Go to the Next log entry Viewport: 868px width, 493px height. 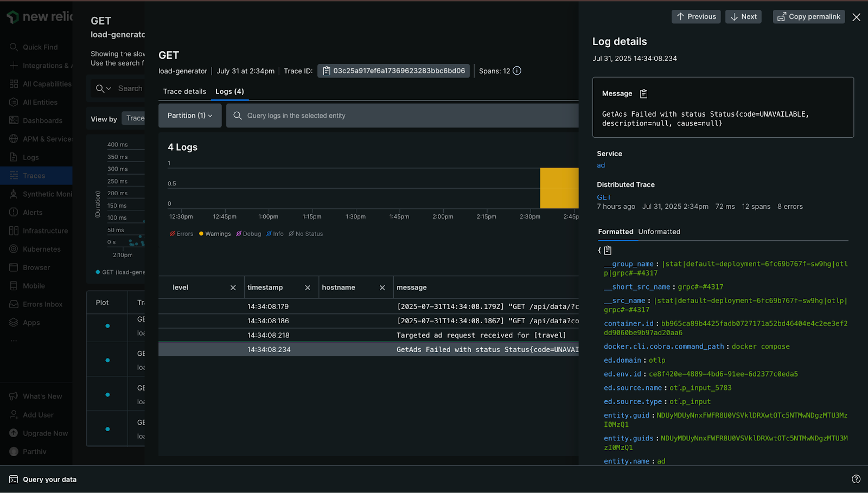click(743, 17)
